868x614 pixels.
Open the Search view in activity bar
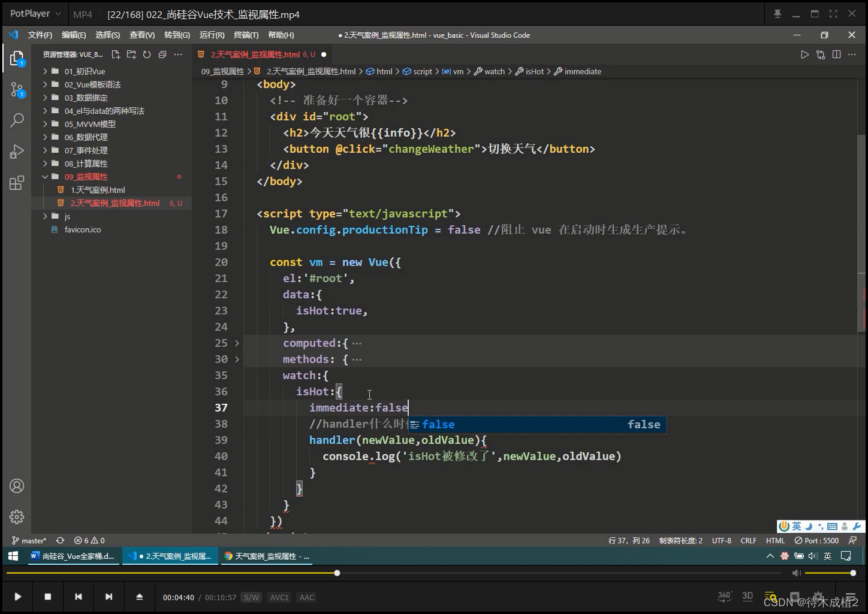tap(17, 120)
